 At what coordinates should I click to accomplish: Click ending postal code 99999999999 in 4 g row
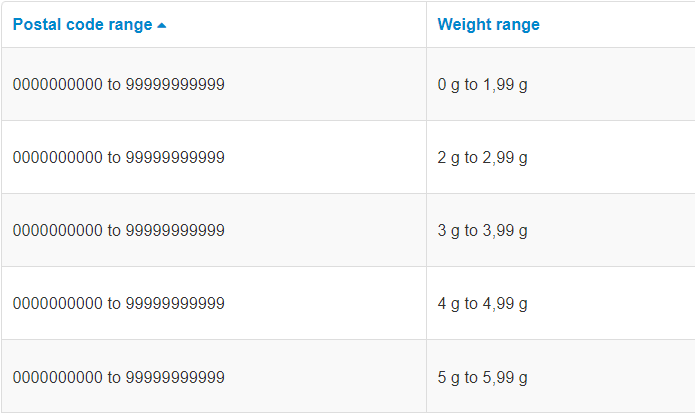pos(175,304)
